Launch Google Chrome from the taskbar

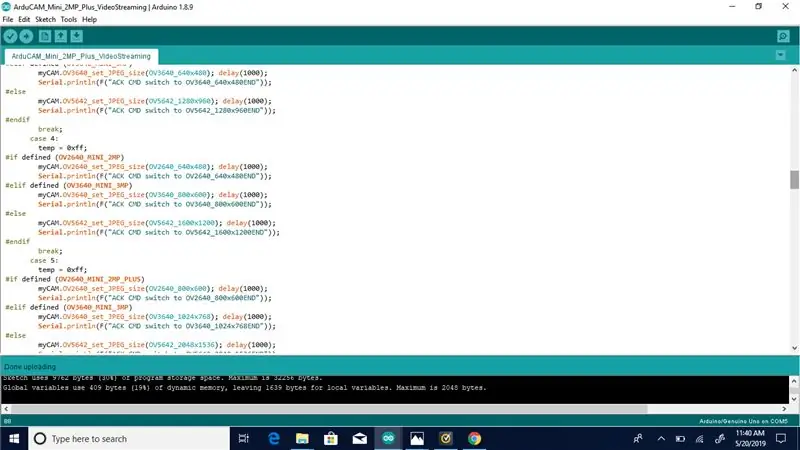[x=474, y=439]
